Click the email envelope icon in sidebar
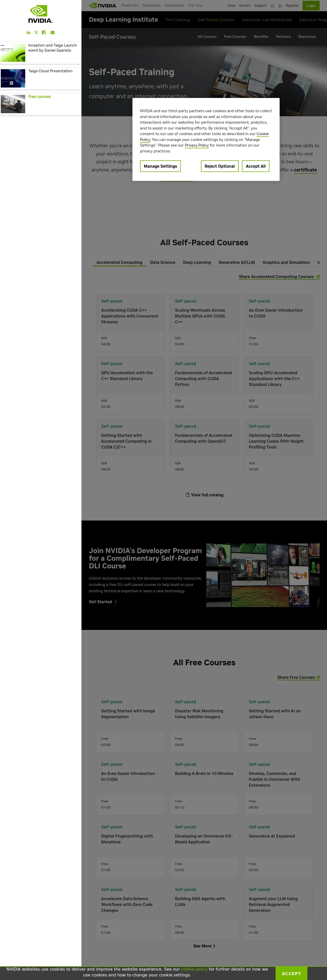This screenshot has width=327, height=980. [52, 32]
